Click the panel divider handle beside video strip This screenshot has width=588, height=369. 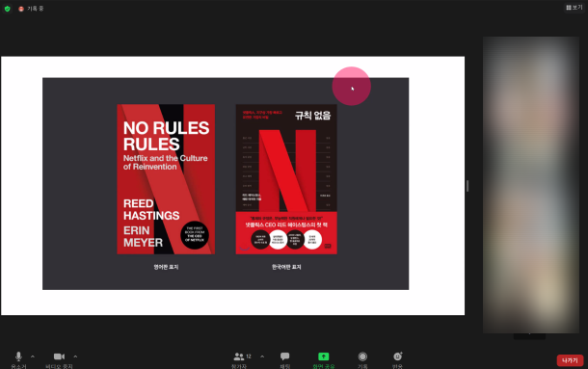coord(468,186)
